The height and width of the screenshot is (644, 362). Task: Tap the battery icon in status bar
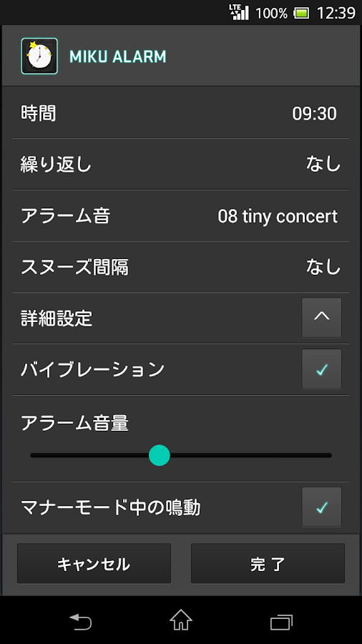click(301, 13)
